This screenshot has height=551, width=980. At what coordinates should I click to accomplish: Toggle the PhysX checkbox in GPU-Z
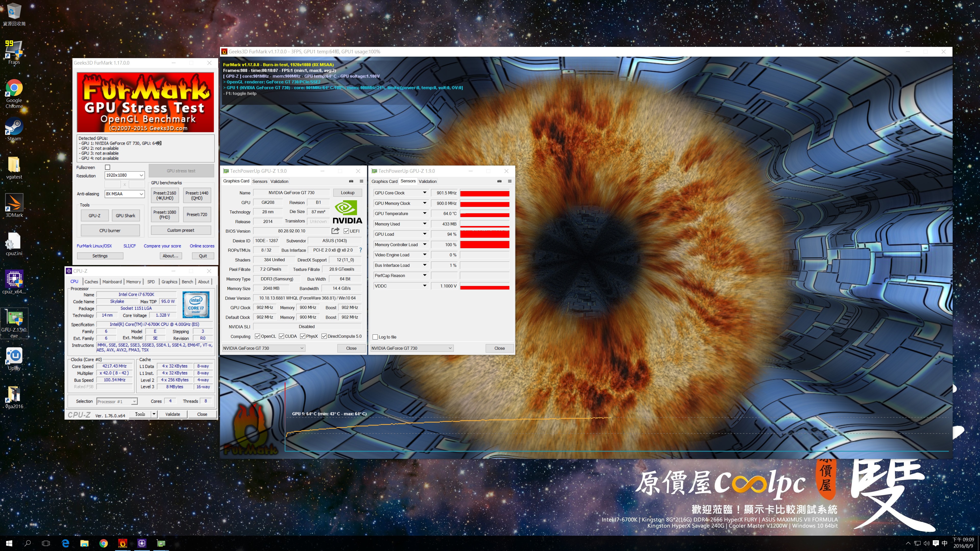[x=303, y=336]
